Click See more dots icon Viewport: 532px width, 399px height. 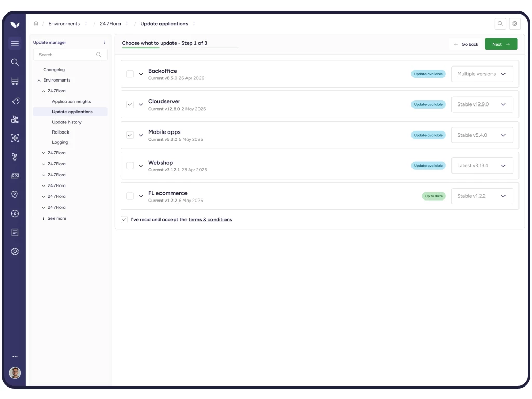43,218
